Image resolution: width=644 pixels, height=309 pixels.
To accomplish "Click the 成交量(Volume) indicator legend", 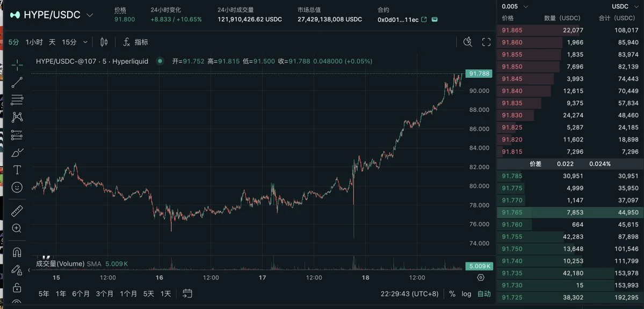I will [x=60, y=263].
